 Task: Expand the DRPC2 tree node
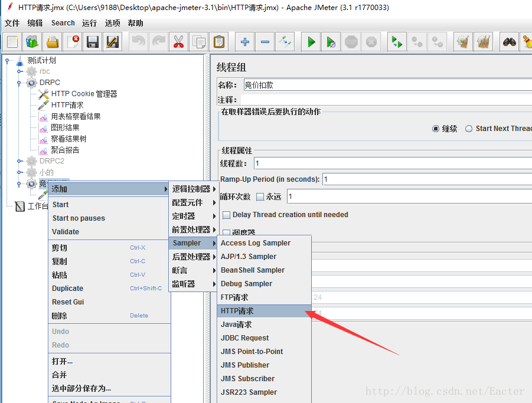point(19,161)
